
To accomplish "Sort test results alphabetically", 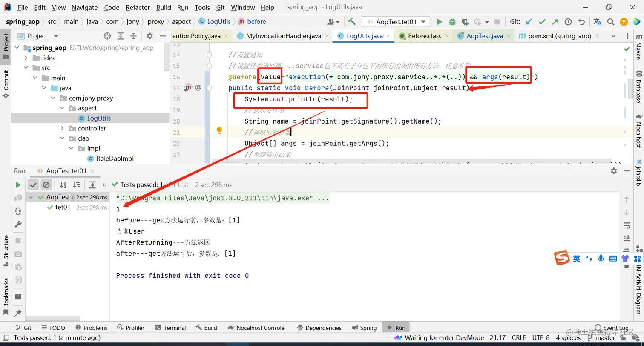I will click(63, 185).
